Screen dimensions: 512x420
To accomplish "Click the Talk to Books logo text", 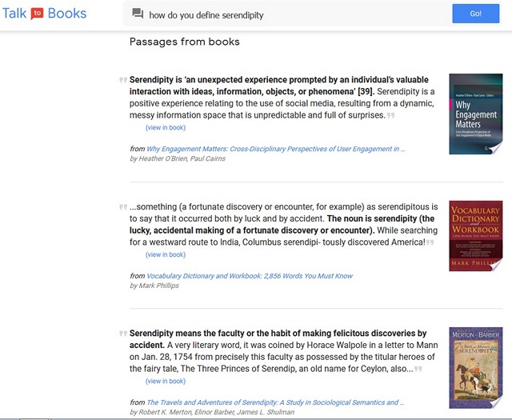I will pyautogui.click(x=45, y=14).
